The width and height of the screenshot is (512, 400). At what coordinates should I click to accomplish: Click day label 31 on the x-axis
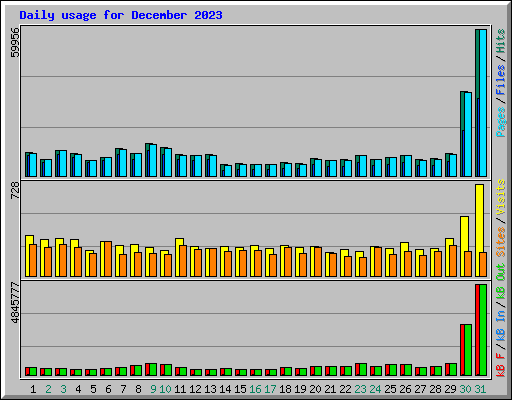coord(480,389)
